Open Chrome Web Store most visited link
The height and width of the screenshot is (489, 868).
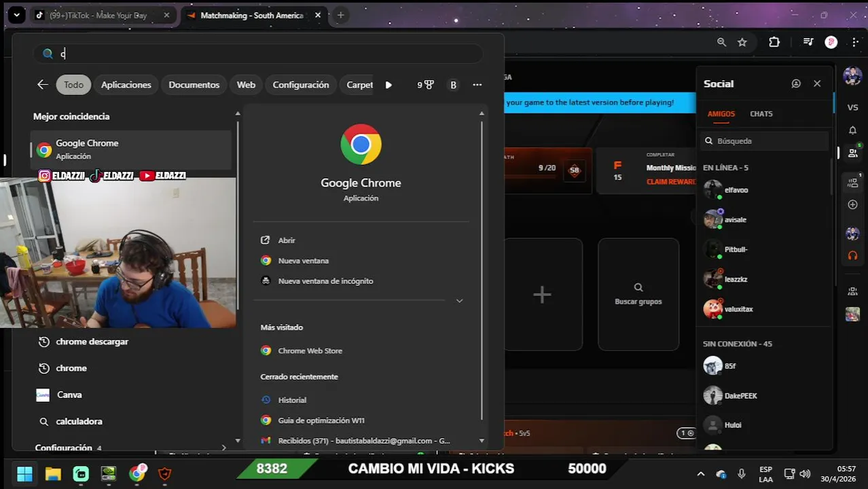(x=310, y=351)
